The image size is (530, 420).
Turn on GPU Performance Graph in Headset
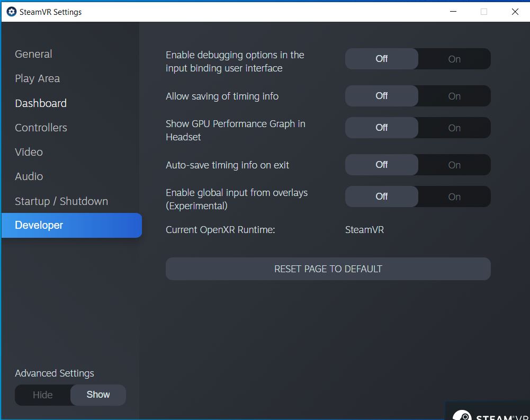click(x=454, y=128)
